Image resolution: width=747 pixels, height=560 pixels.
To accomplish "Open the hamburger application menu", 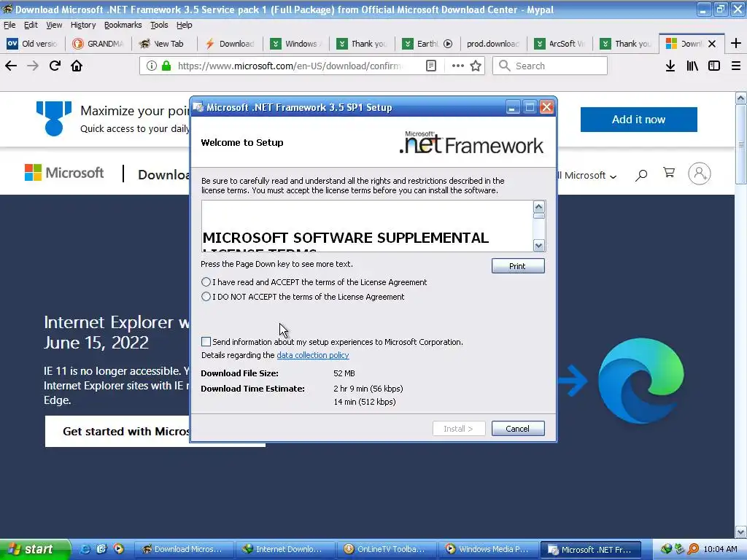I will [736, 66].
